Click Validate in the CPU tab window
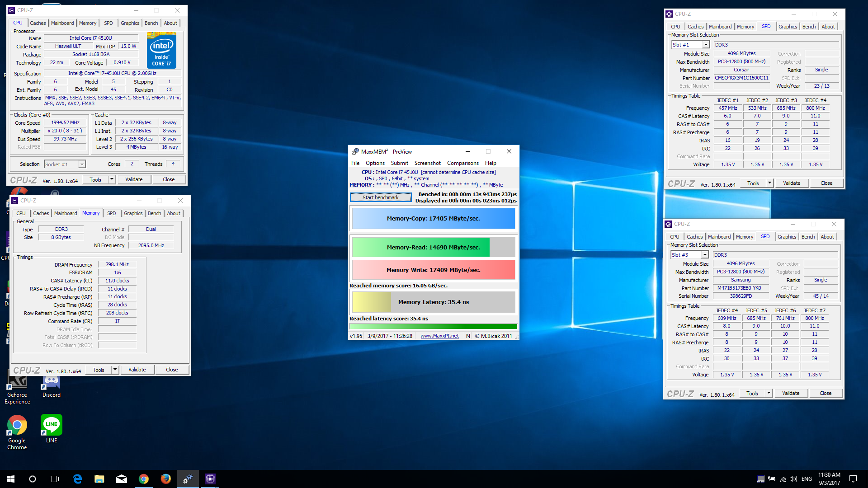Viewport: 868px width, 488px height. click(x=134, y=179)
